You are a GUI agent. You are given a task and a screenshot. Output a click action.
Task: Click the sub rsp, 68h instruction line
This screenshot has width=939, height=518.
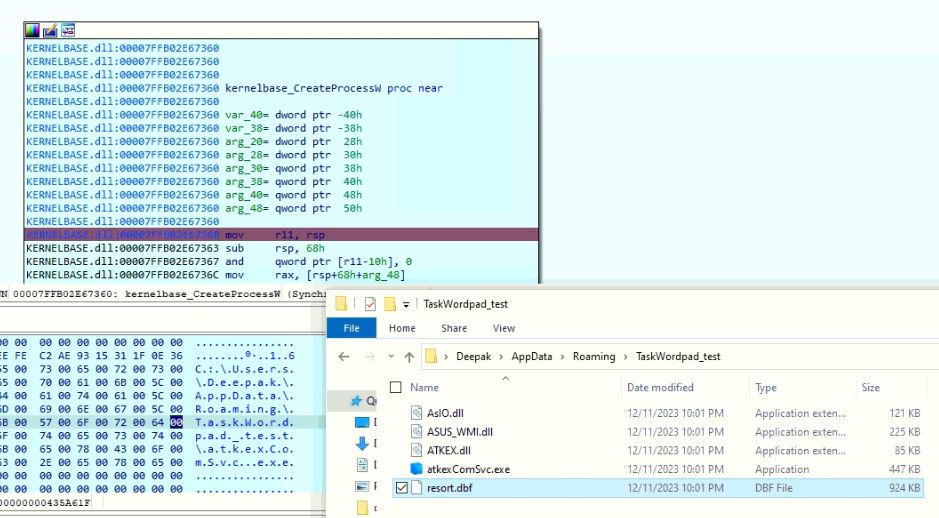tap(175, 248)
